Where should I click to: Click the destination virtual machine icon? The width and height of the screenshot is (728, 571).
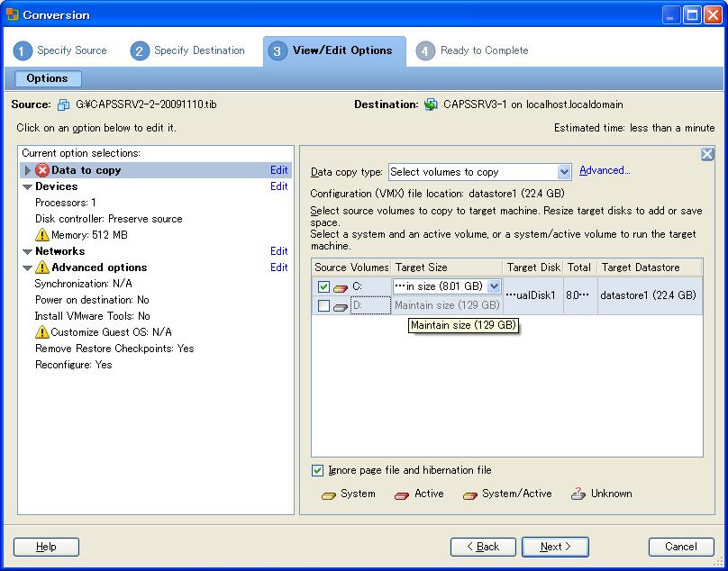point(431,104)
